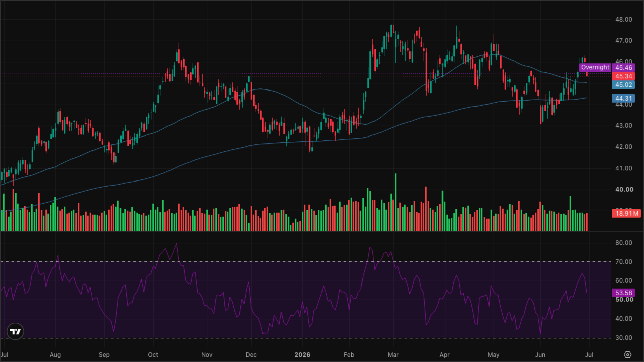Image resolution: width=644 pixels, height=362 pixels.
Task: Click the blue 45.02 moving average label
Action: [x=623, y=85]
